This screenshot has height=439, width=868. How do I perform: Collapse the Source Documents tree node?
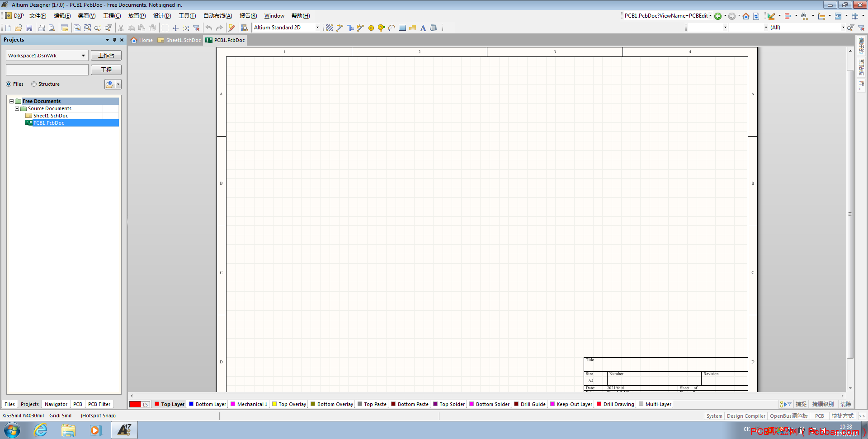(x=17, y=108)
